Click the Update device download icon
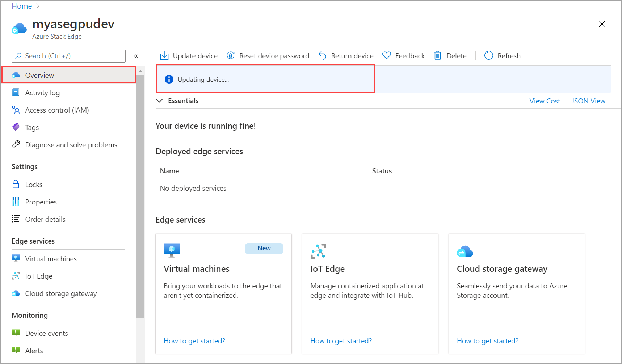Screen dimensions: 622x364 click(164, 55)
